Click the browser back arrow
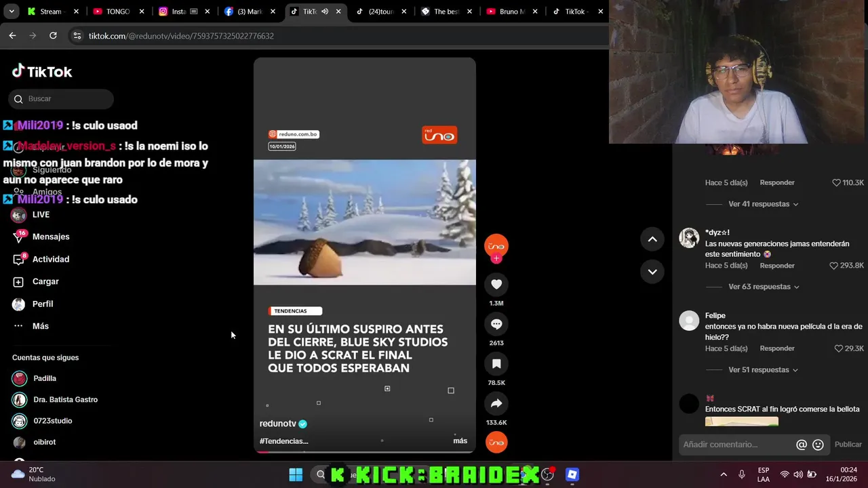 point(12,35)
